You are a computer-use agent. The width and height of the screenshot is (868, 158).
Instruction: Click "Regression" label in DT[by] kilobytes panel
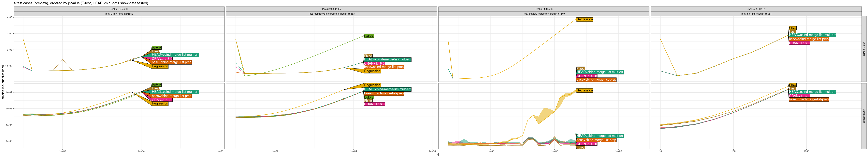point(160,66)
